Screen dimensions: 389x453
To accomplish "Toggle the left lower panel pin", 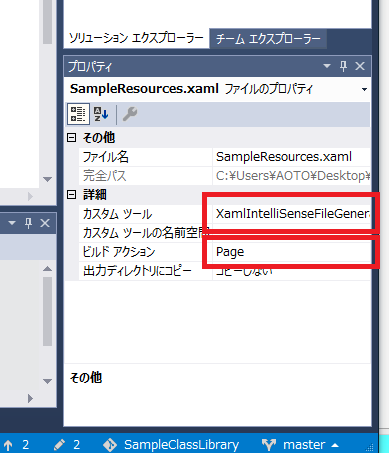I will click(29, 223).
